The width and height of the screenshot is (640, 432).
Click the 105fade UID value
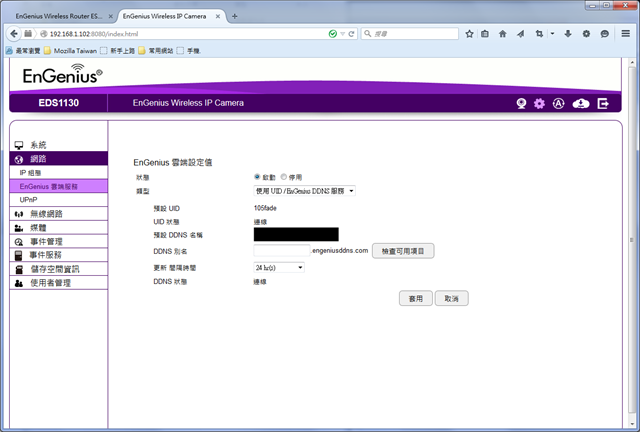coord(265,208)
